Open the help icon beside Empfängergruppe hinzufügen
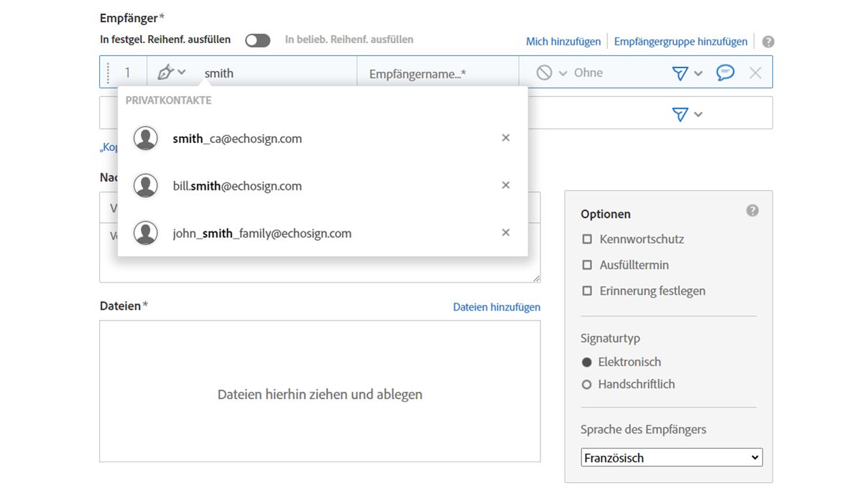 click(x=768, y=42)
